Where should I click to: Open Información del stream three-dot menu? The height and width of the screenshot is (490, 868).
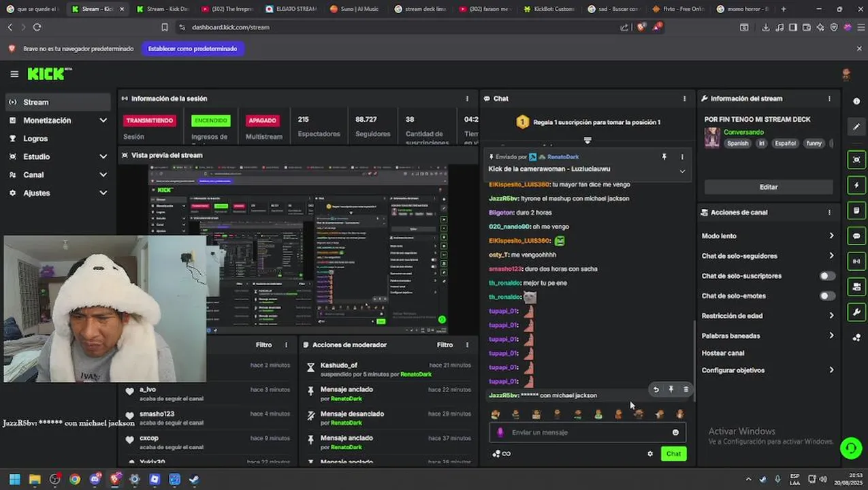click(829, 99)
